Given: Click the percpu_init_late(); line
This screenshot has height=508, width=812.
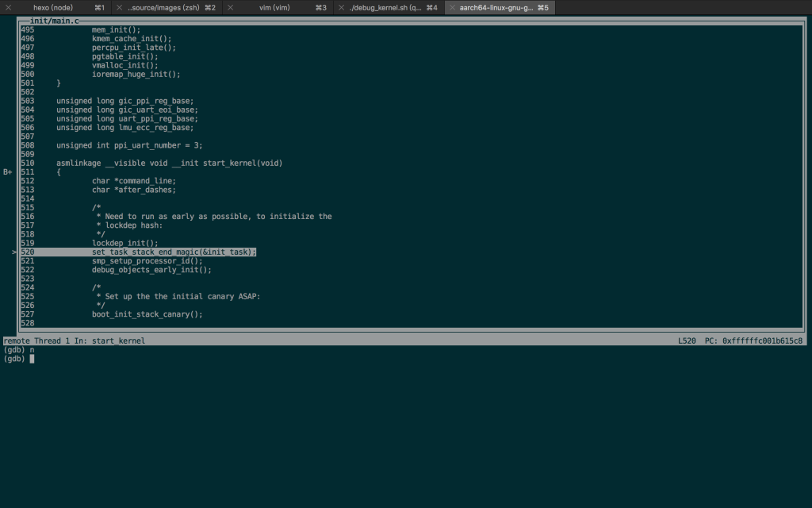Looking at the screenshot, I should coord(133,48).
